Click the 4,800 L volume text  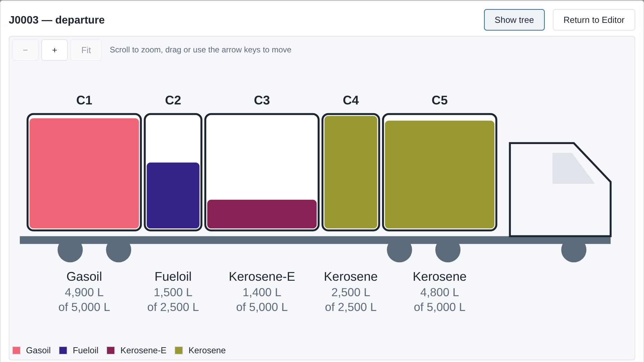pyautogui.click(x=440, y=292)
